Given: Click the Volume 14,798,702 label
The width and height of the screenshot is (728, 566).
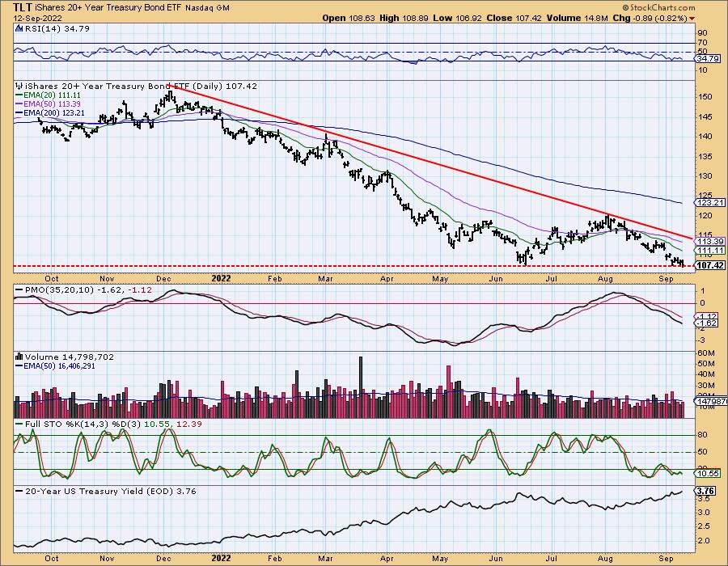Looking at the screenshot, I should pos(70,357).
